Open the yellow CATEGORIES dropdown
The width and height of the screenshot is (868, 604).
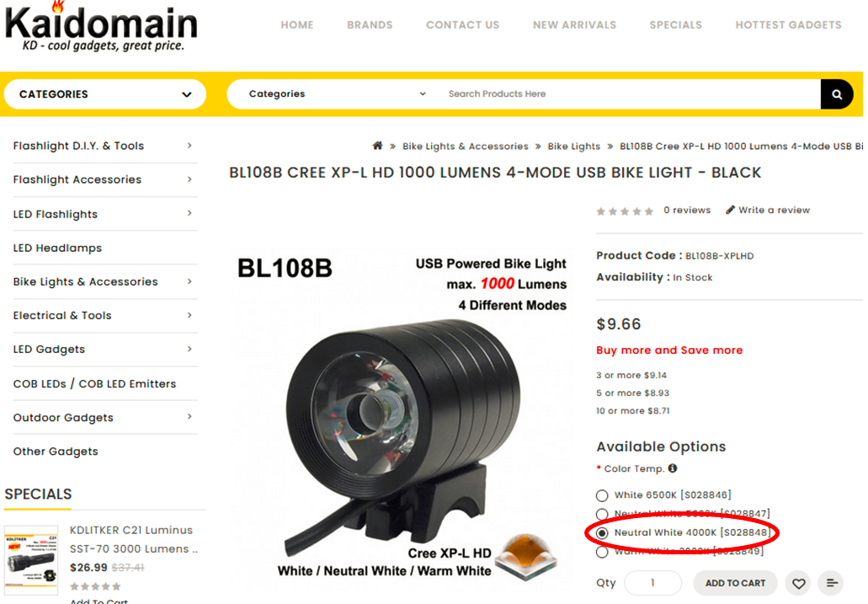tap(105, 94)
